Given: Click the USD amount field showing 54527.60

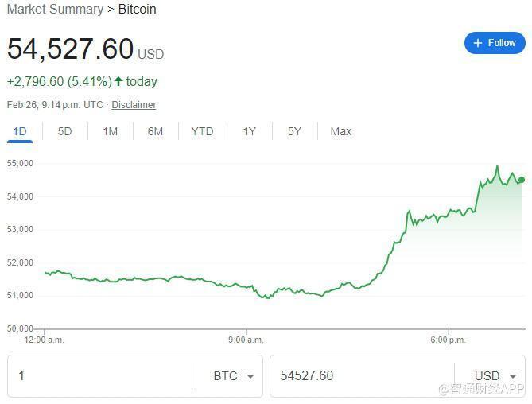Looking at the screenshot, I should pyautogui.click(x=362, y=376).
